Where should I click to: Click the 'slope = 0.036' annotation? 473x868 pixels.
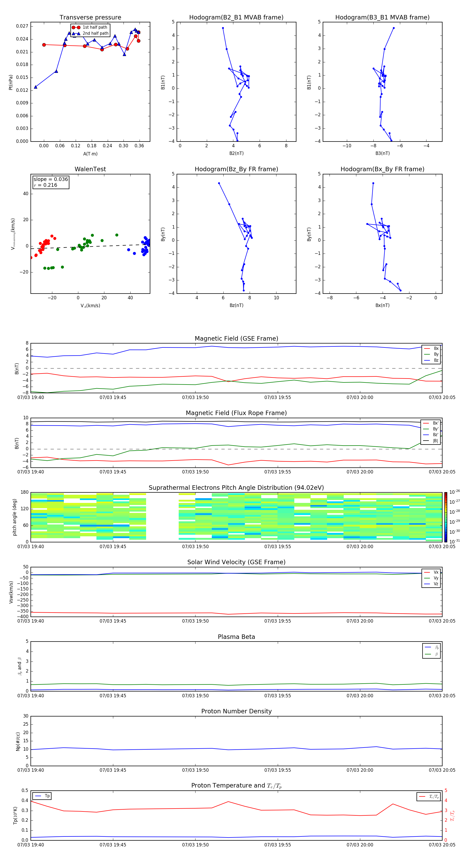(51, 179)
